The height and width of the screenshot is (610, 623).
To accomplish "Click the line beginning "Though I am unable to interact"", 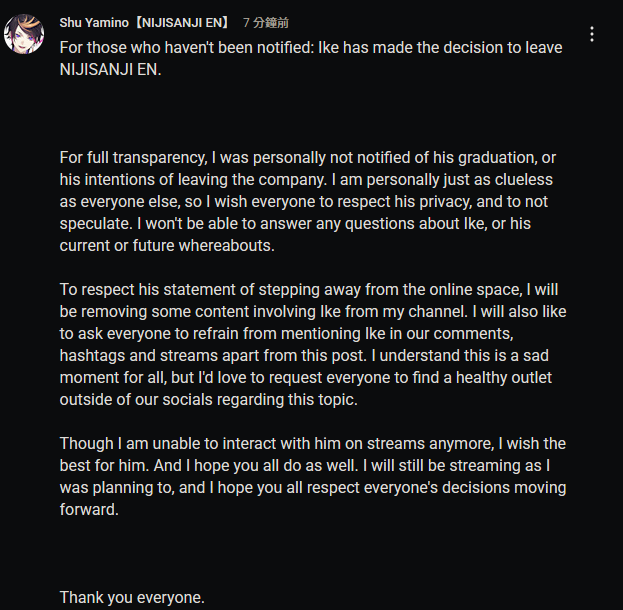I will [x=313, y=443].
